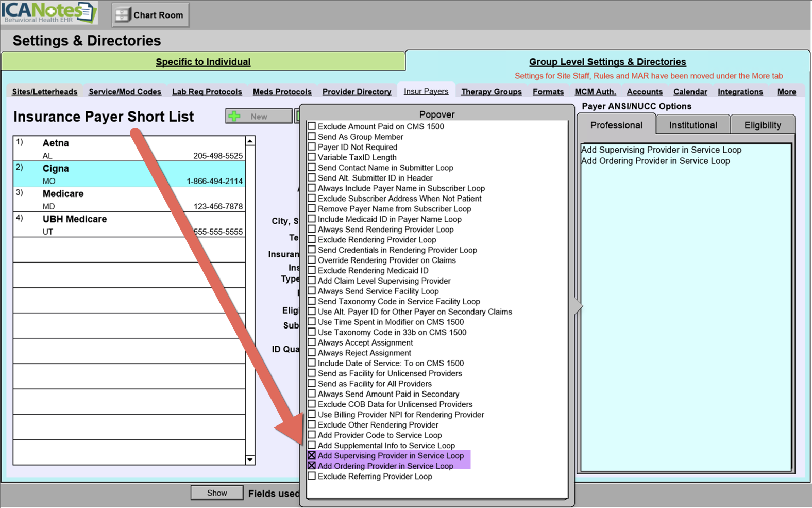
Task: Open the Integrations tab
Action: pos(740,92)
